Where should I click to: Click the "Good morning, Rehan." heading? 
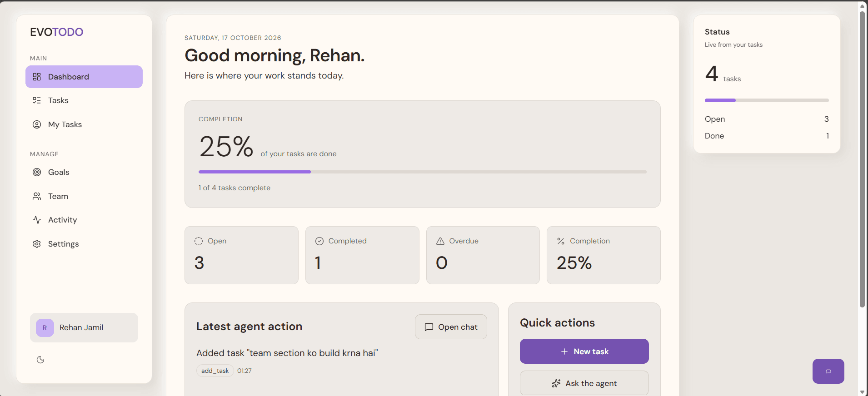[274, 55]
